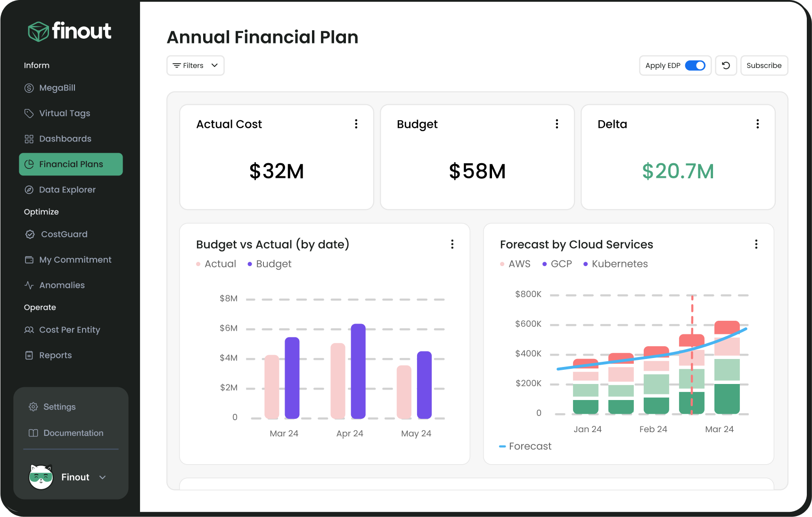Open CostGuard under Optimize

coord(63,234)
